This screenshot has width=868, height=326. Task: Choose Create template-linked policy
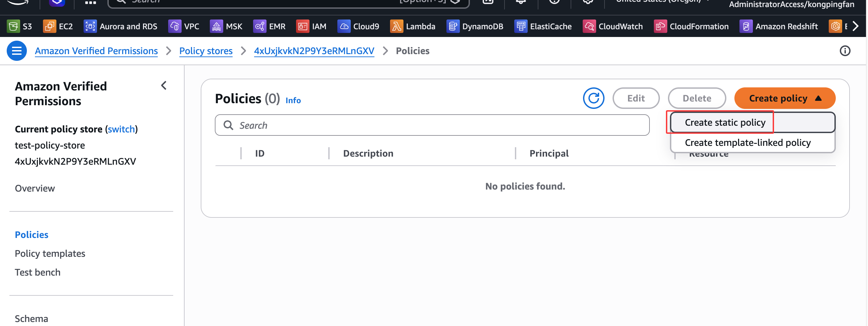pos(748,143)
